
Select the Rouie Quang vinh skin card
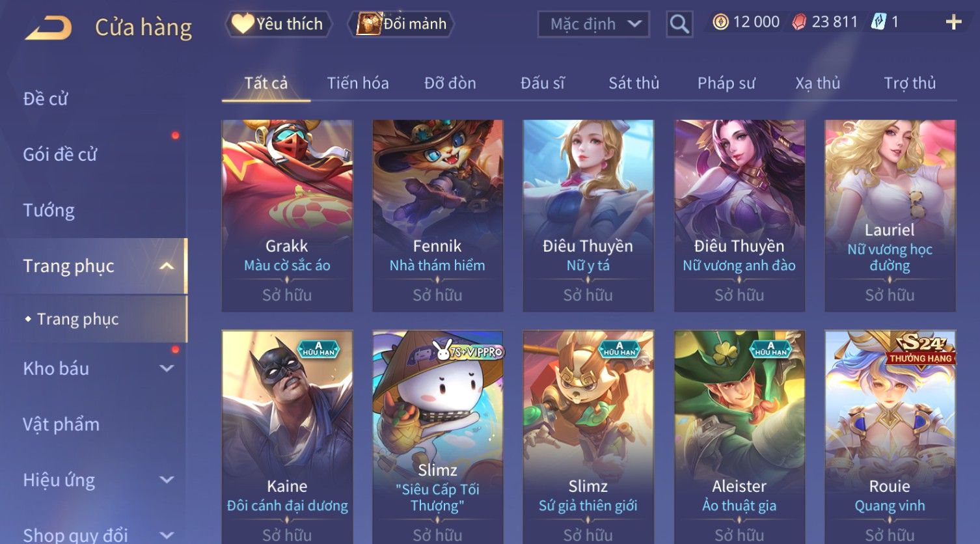tap(890, 437)
